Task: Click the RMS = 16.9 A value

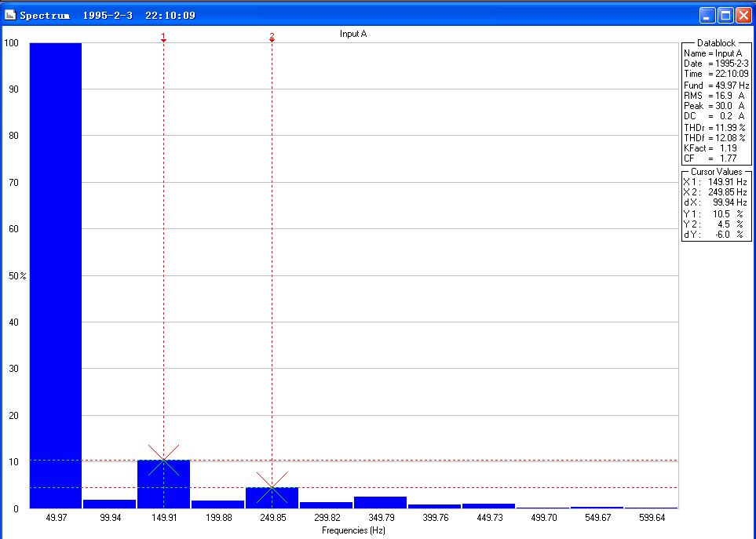Action: point(714,96)
